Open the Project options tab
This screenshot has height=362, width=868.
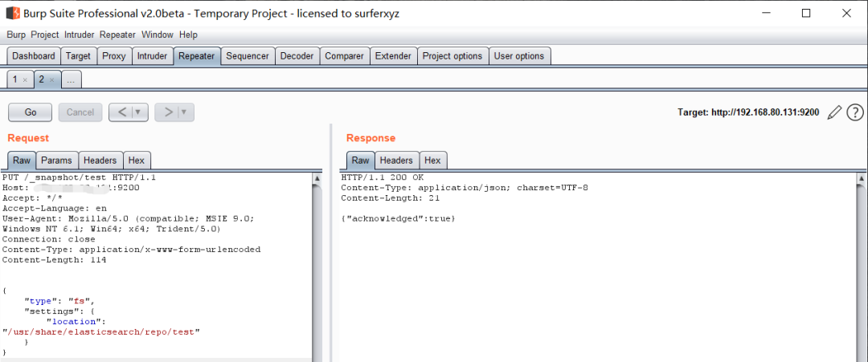tap(452, 56)
